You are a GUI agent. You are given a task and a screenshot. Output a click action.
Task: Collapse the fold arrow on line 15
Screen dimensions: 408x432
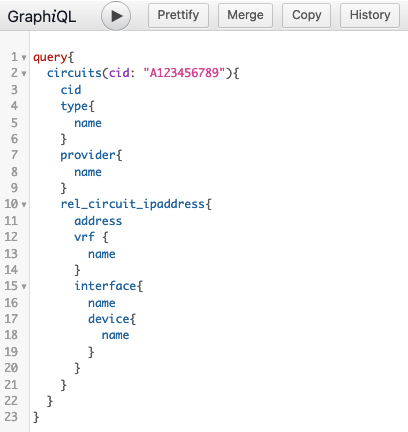(x=24, y=287)
